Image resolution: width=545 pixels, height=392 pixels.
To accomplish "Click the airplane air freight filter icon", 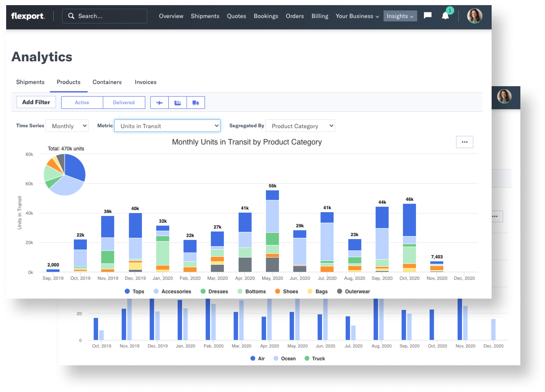I will tap(159, 103).
